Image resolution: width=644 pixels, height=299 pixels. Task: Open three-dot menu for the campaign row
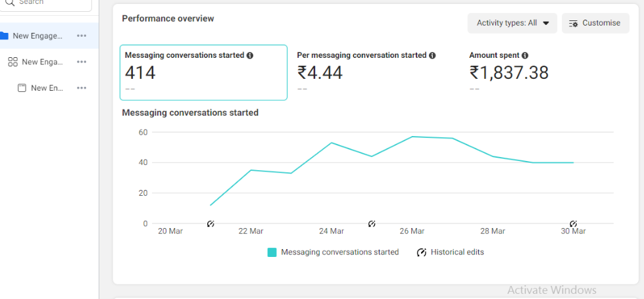click(82, 35)
